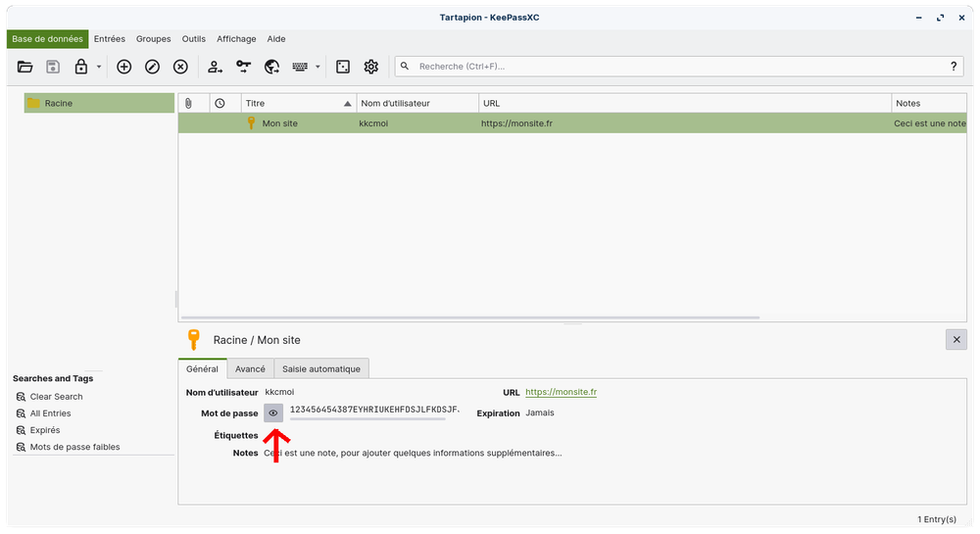Open the https://monsite.fr link in details

pyautogui.click(x=561, y=392)
